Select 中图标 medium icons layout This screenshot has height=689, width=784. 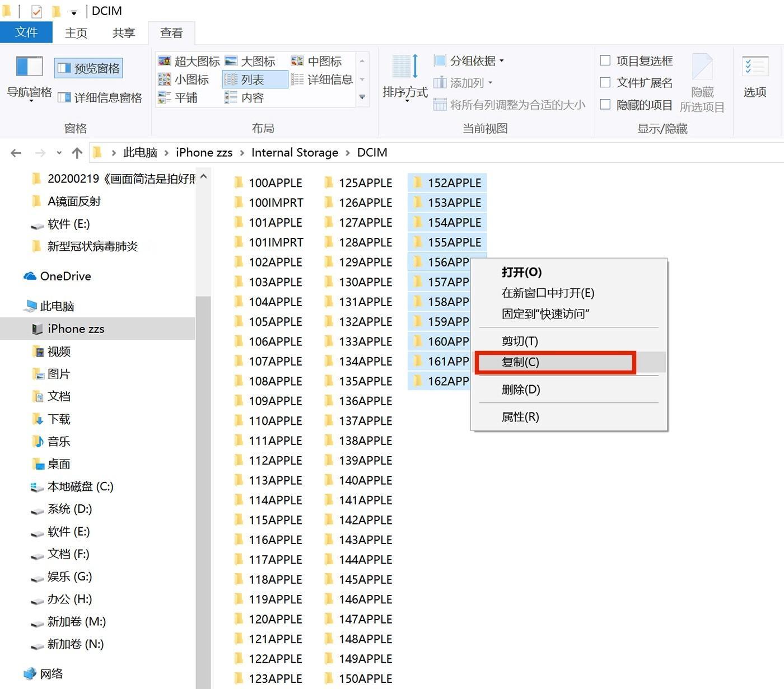(x=316, y=61)
